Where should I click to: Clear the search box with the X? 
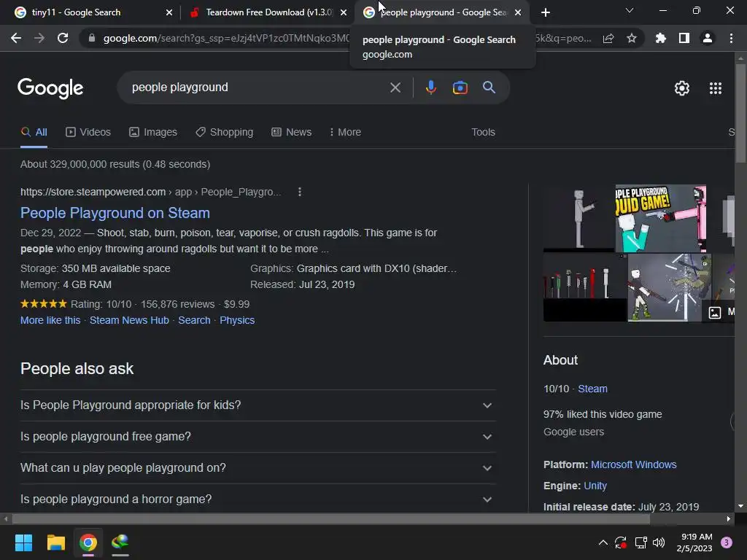(x=395, y=87)
